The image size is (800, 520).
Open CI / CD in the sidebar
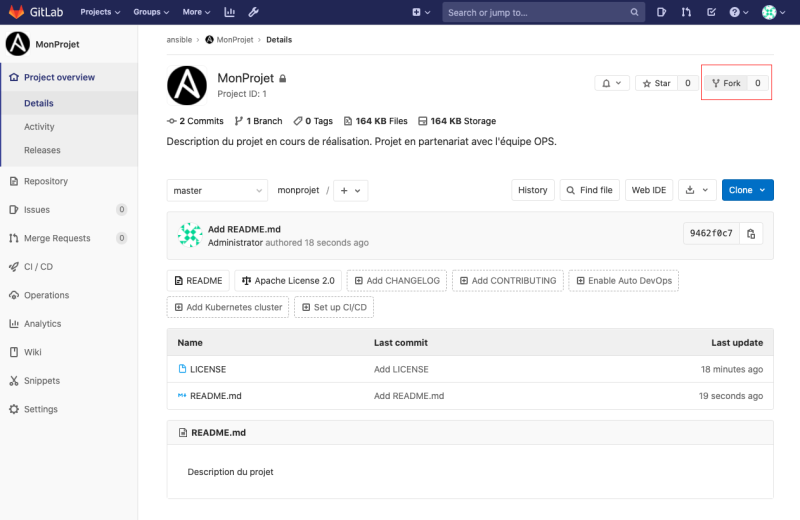coord(39,267)
